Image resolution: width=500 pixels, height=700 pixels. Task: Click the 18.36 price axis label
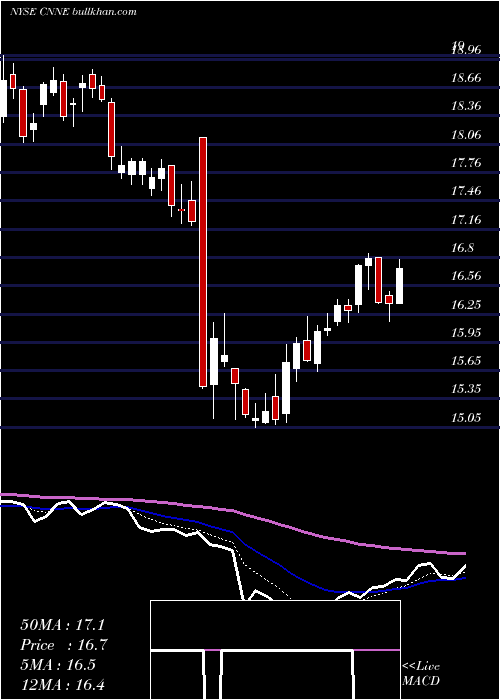467,106
